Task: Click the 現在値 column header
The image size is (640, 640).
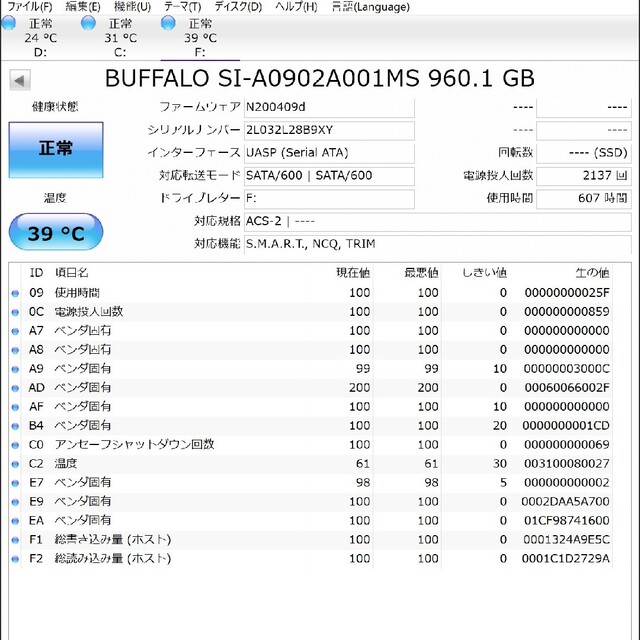Action: tap(353, 273)
